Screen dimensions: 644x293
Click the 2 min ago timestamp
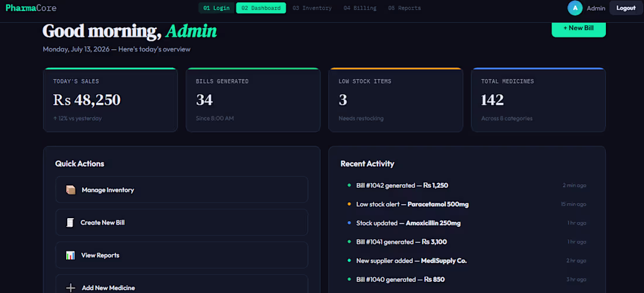pos(574,185)
